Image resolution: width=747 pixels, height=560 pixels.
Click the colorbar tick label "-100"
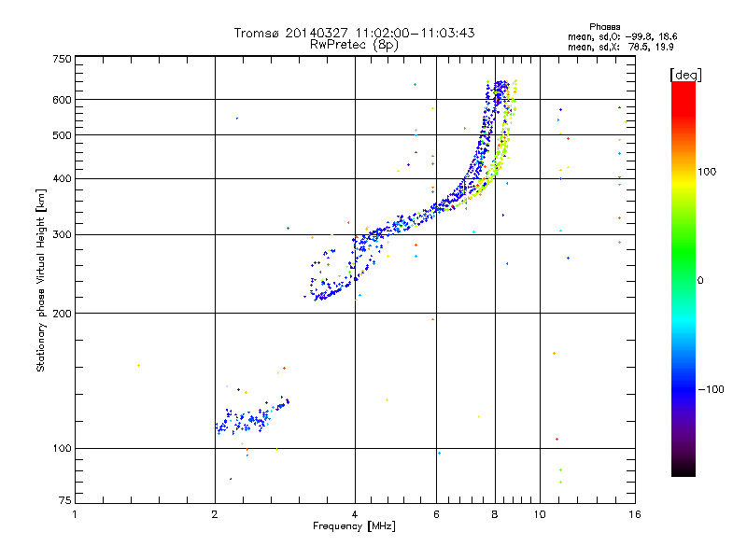coord(712,389)
